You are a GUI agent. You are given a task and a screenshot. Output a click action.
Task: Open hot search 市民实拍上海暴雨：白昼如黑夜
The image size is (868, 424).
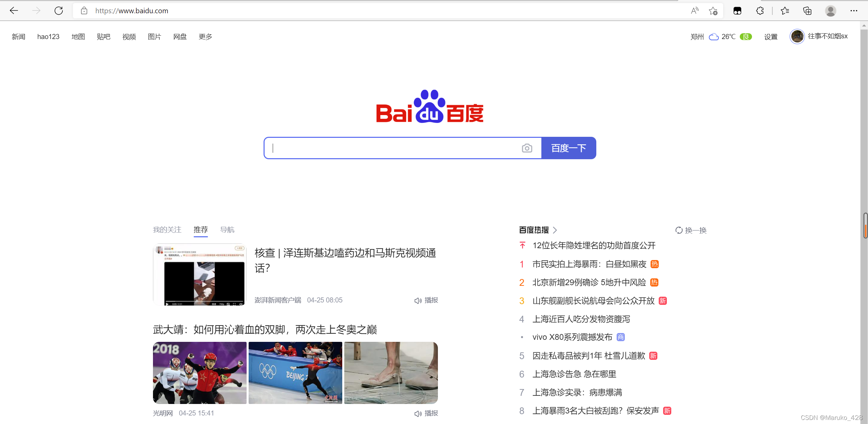590,264
